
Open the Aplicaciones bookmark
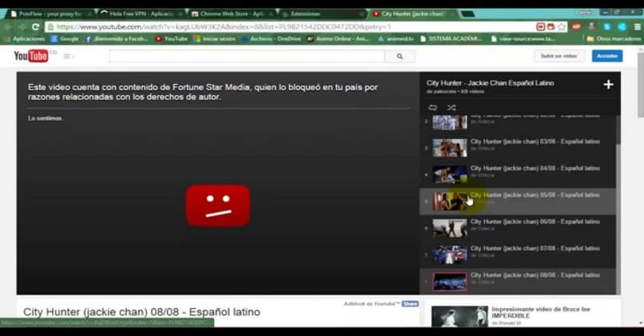click(25, 38)
